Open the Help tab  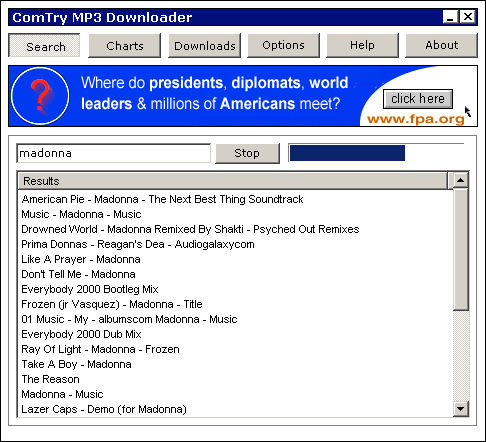click(x=362, y=45)
